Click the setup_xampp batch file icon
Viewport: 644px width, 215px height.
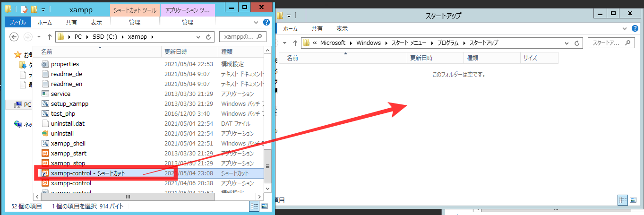[45, 103]
